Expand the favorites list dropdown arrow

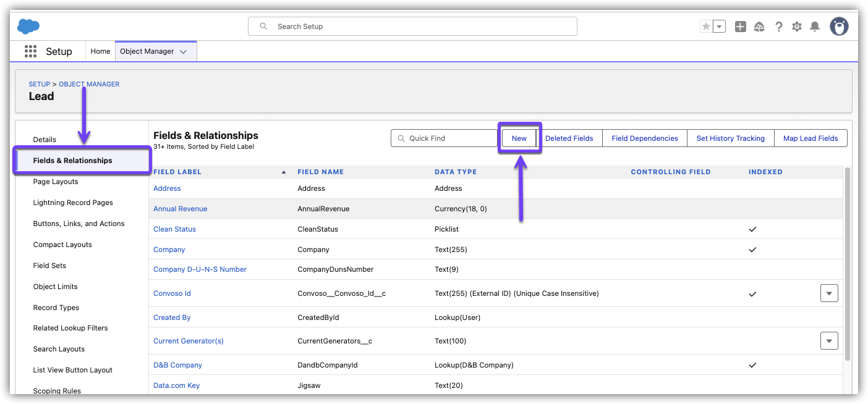tap(719, 27)
